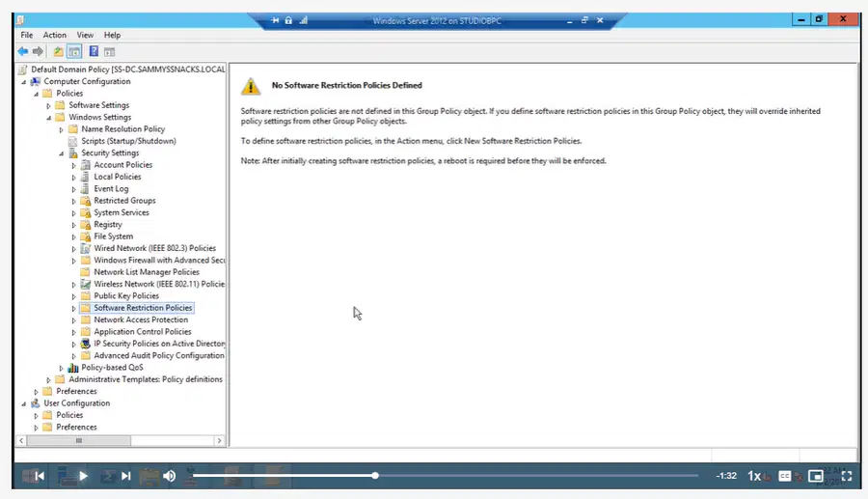Open the File menu
The height and width of the screenshot is (499, 868).
[27, 35]
